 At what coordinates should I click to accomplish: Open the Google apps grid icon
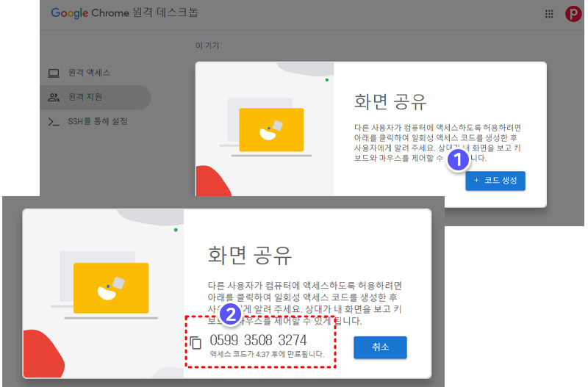(548, 14)
